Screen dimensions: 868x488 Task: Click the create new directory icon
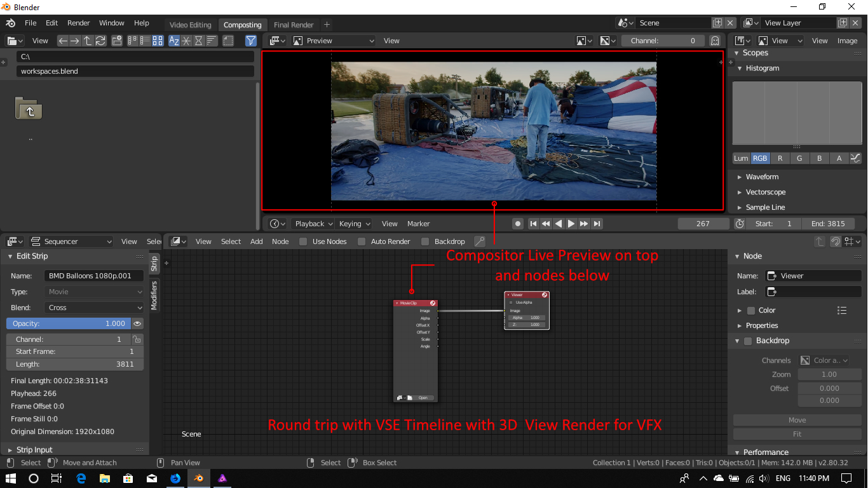point(117,41)
